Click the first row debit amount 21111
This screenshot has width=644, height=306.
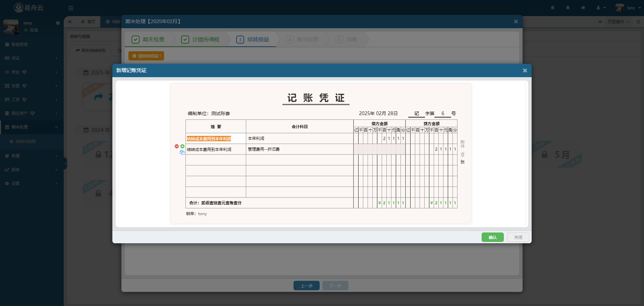(x=379, y=139)
